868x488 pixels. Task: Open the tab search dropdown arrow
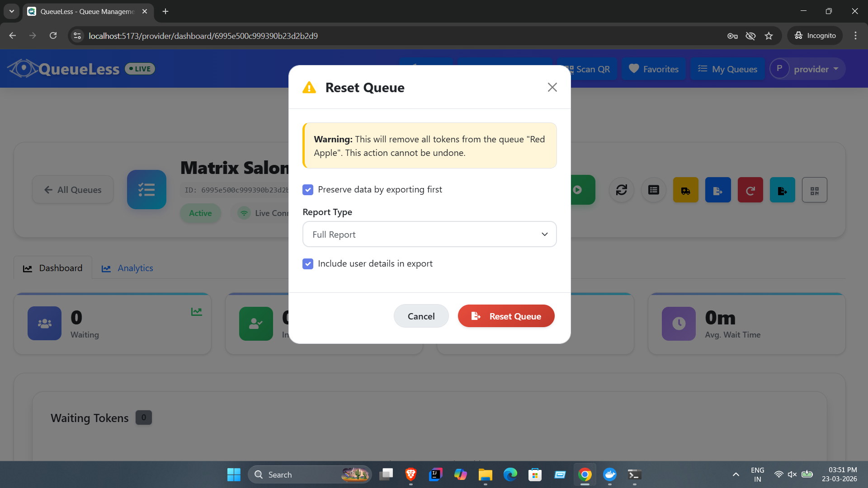coord(12,11)
